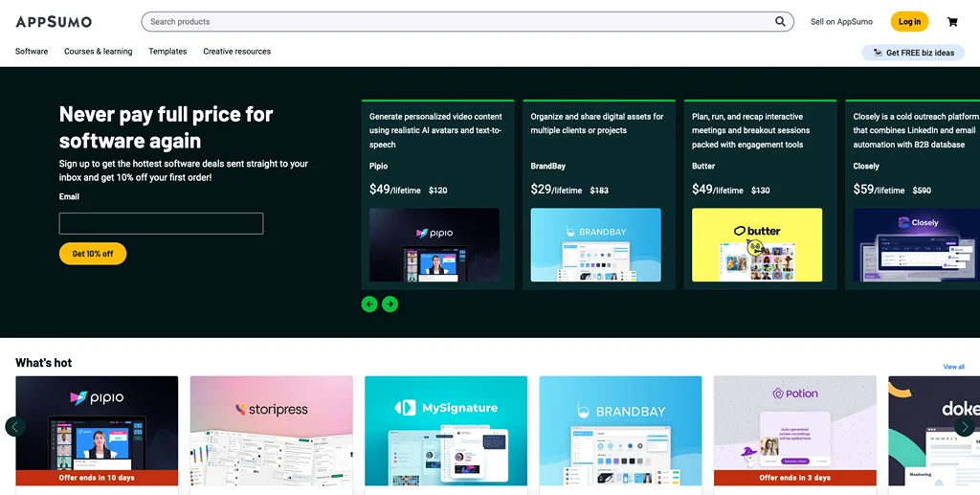This screenshot has height=495, width=980.
Task: Open MySignature card in What's hot
Action: 446,431
